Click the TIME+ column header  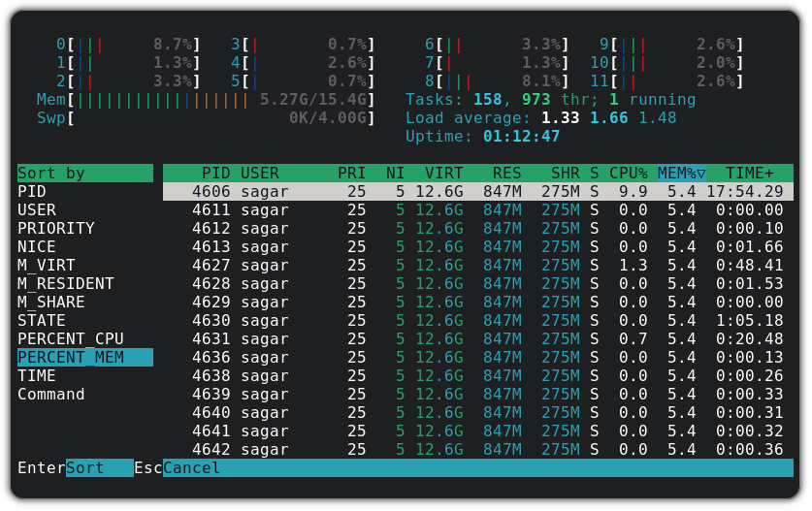[x=750, y=174]
